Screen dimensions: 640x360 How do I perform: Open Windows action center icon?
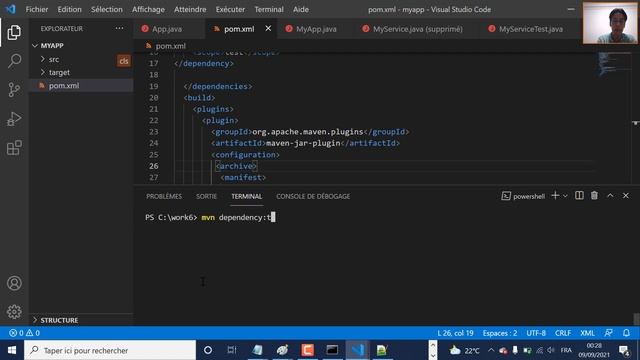[624, 350]
